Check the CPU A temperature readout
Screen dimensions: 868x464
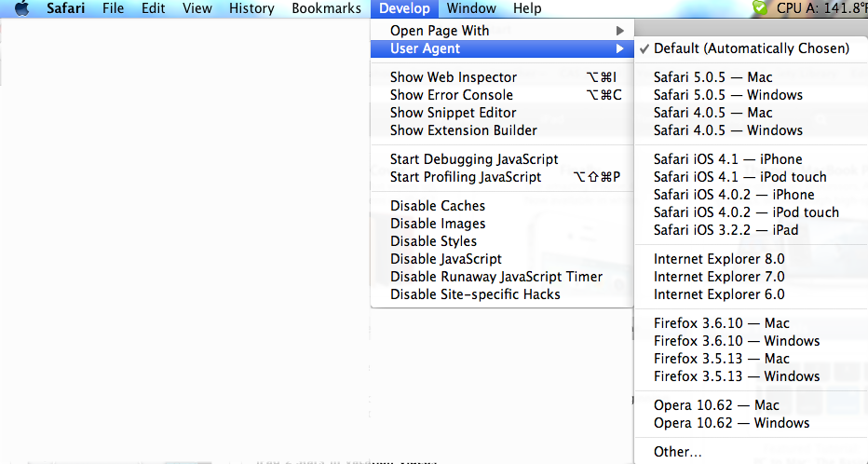821,8
